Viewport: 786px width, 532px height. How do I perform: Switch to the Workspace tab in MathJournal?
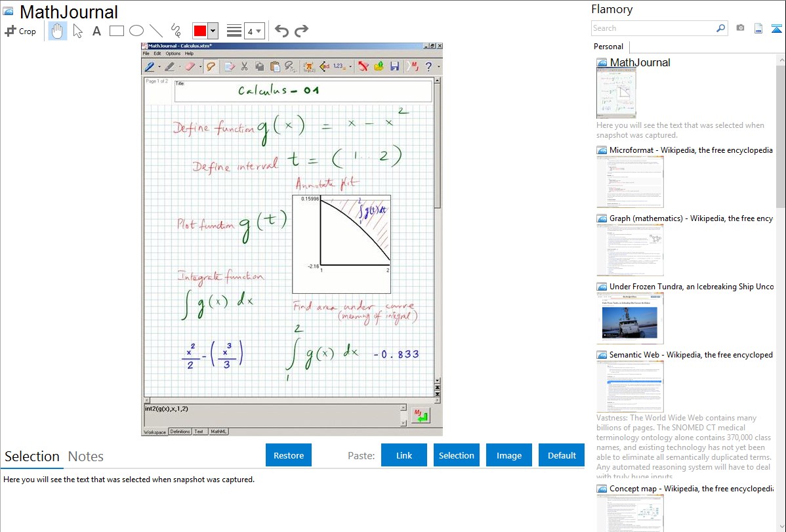click(x=155, y=432)
